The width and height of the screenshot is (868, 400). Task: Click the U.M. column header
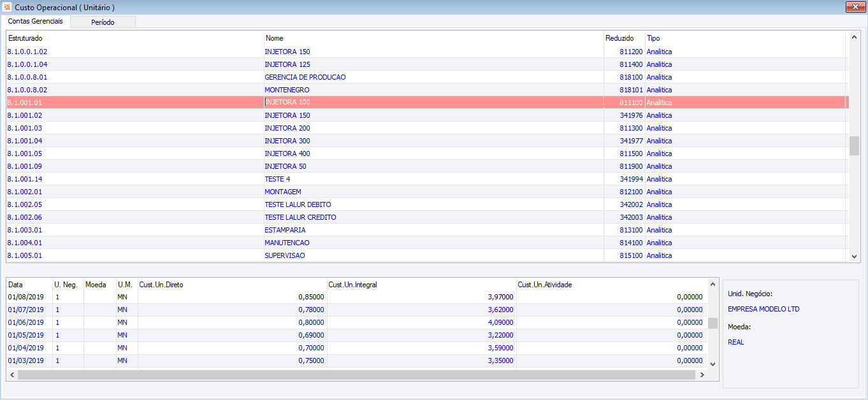coord(127,285)
